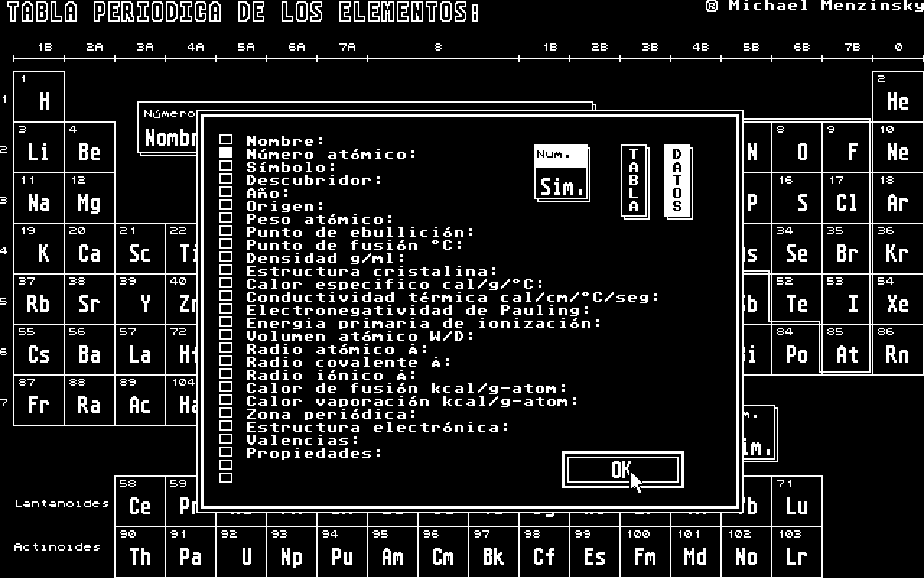Image resolution: width=924 pixels, height=578 pixels.
Task: Click the Bromine (Br) cell
Action: coord(847,249)
